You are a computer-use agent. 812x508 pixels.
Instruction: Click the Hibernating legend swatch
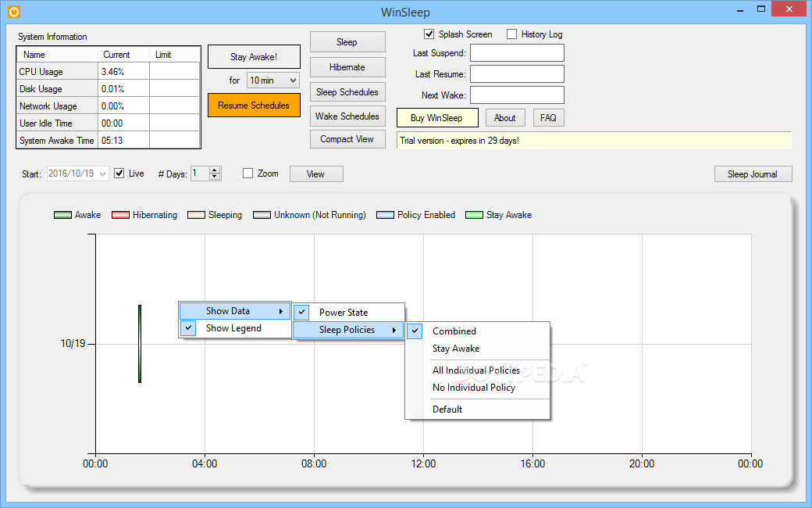point(121,215)
